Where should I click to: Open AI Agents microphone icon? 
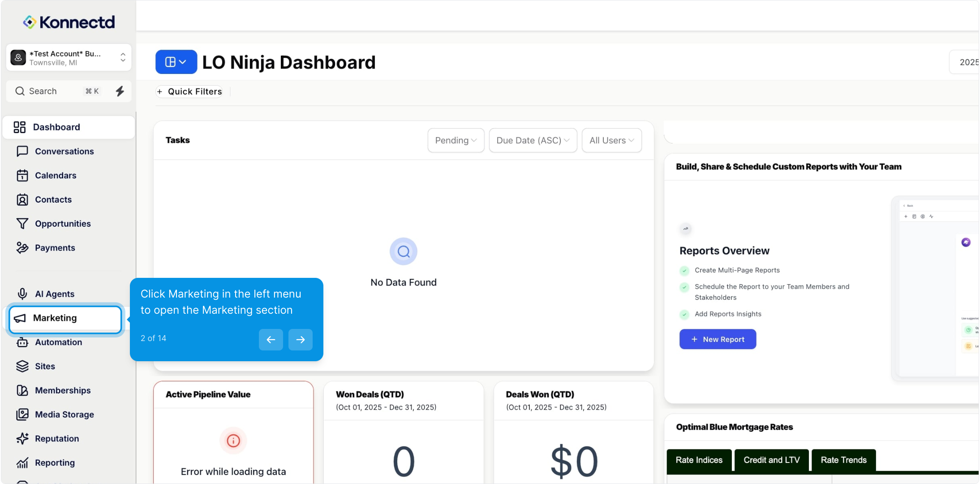coord(22,294)
